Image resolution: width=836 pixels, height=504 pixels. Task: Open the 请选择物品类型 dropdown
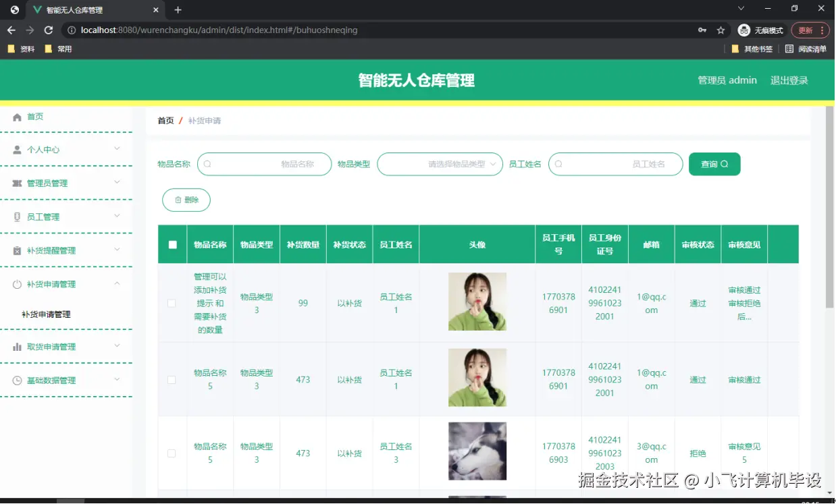coord(440,164)
